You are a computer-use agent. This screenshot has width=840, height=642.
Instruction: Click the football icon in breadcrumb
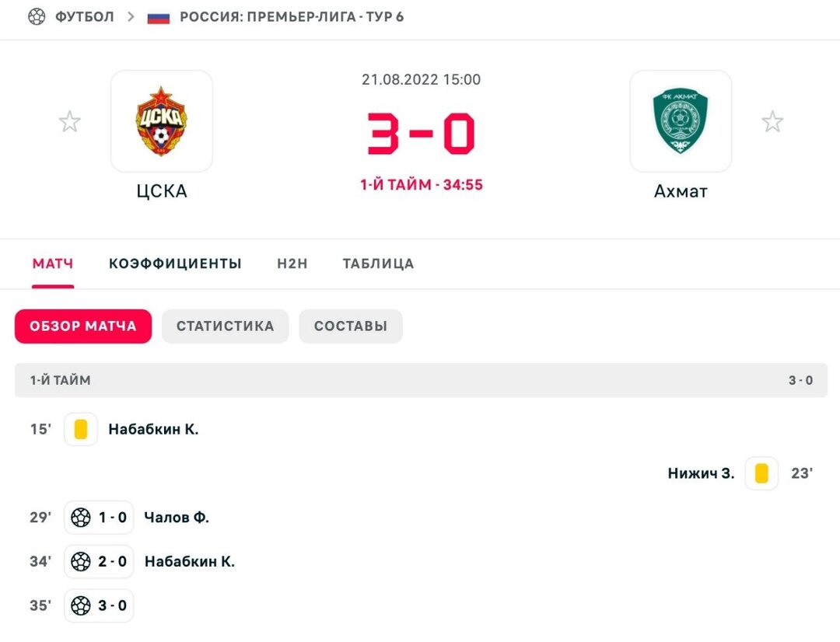coord(37,16)
